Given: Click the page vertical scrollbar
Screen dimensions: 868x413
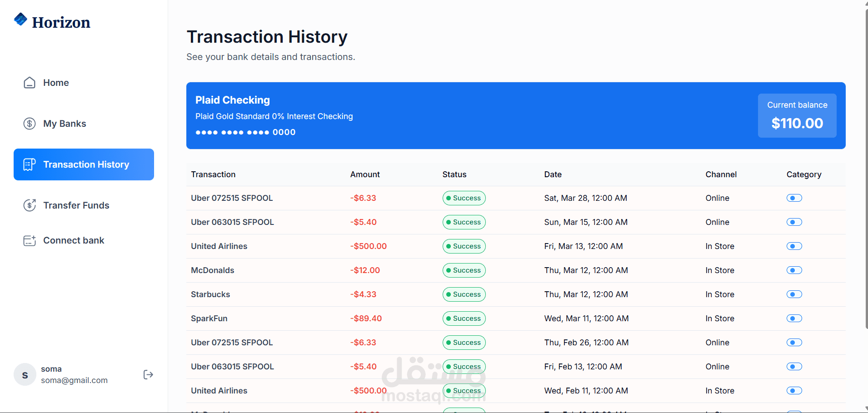Looking at the screenshot, I should (x=866, y=182).
